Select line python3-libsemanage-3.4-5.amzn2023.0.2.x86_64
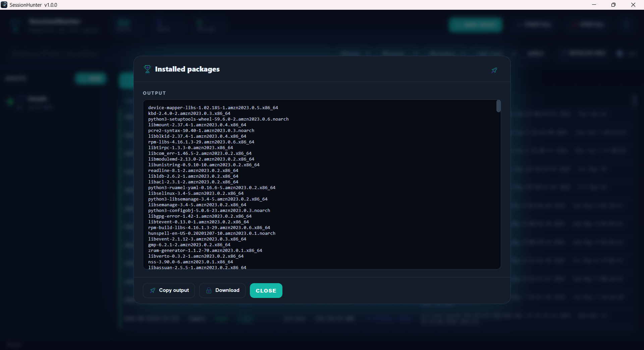 208,199
